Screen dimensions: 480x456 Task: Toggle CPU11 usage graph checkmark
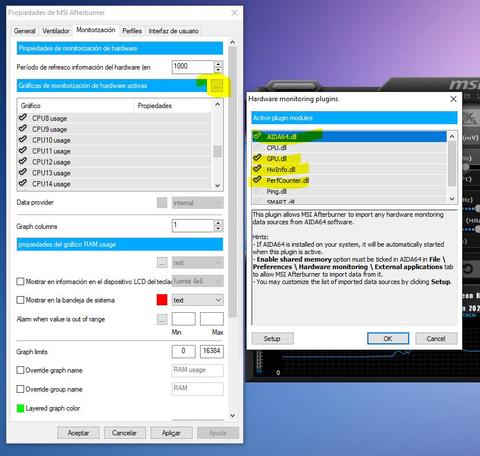[x=23, y=151]
